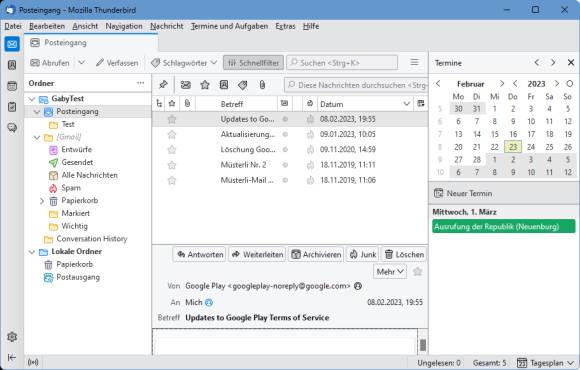This screenshot has width=580, height=370.
Task: Collapse the GabyTest account
Action: (32, 99)
